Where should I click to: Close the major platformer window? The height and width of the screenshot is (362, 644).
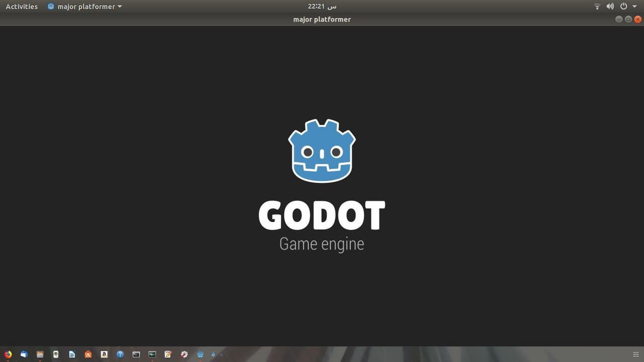tap(638, 19)
